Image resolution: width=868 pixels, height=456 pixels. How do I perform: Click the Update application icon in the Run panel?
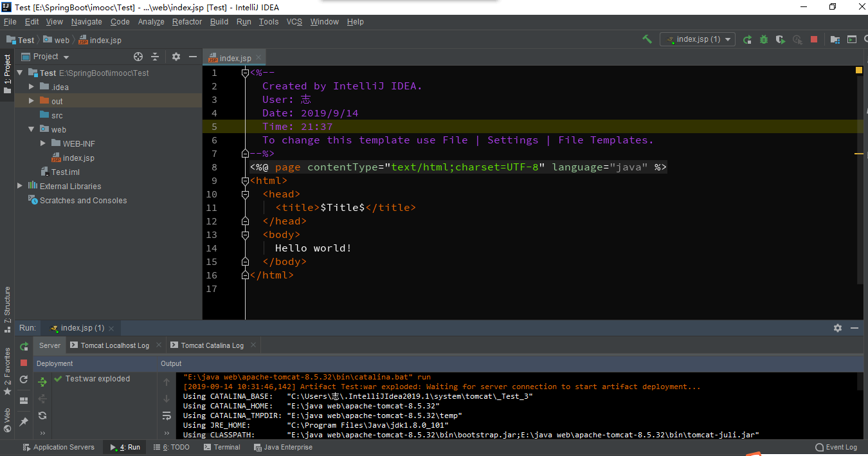[24, 380]
